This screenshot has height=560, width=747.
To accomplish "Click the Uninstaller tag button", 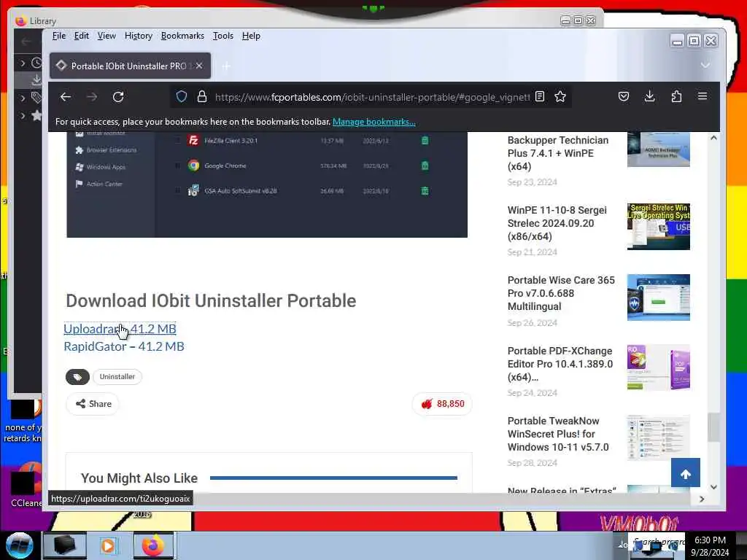I will 117,377.
